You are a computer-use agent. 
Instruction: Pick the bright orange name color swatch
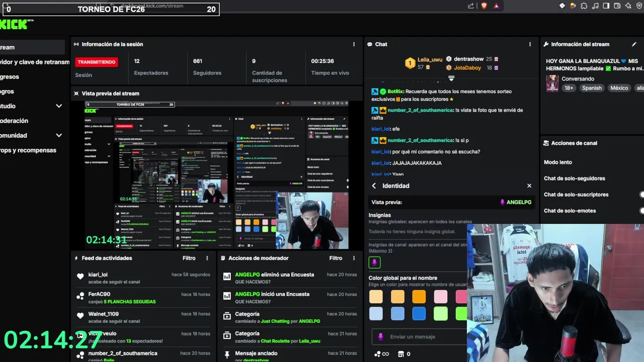[x=419, y=297]
